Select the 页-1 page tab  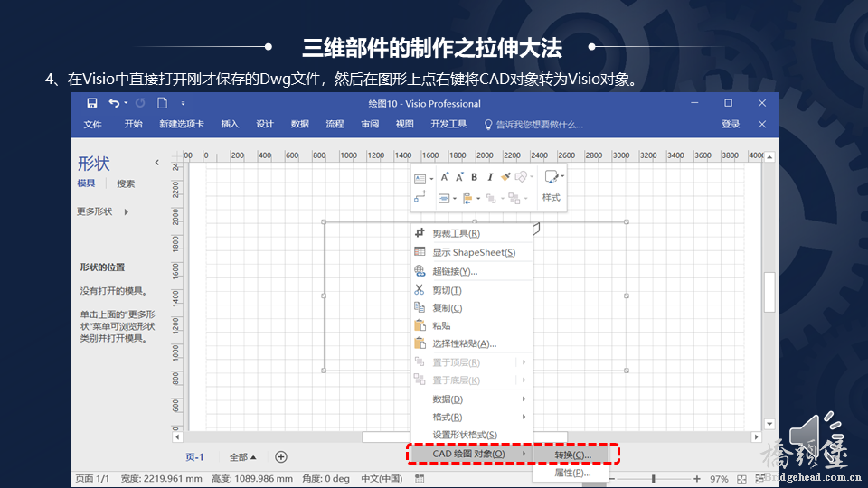click(x=194, y=457)
